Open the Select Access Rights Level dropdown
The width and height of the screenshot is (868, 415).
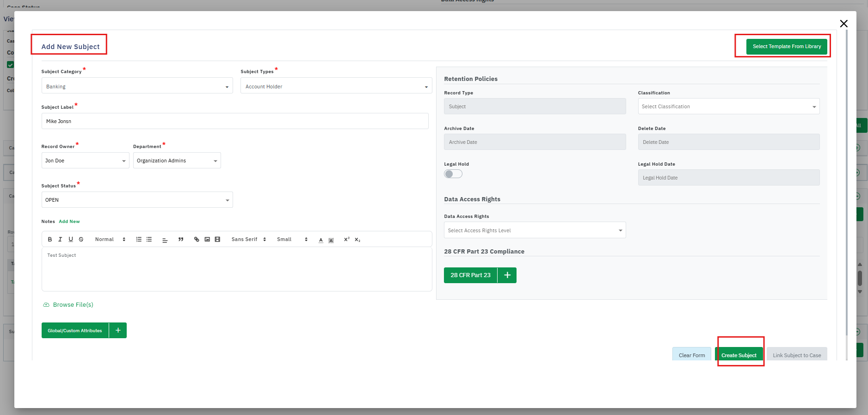(x=535, y=230)
